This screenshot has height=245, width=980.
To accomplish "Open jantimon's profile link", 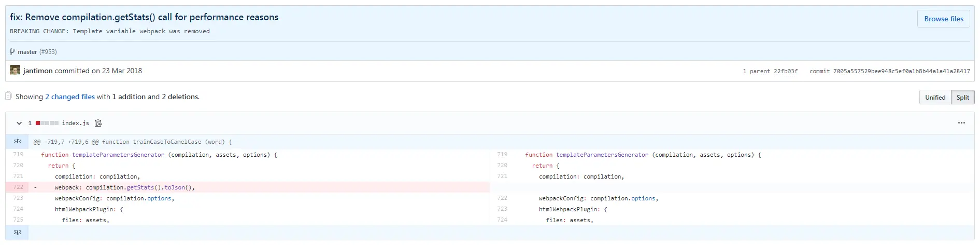I will [x=38, y=71].
